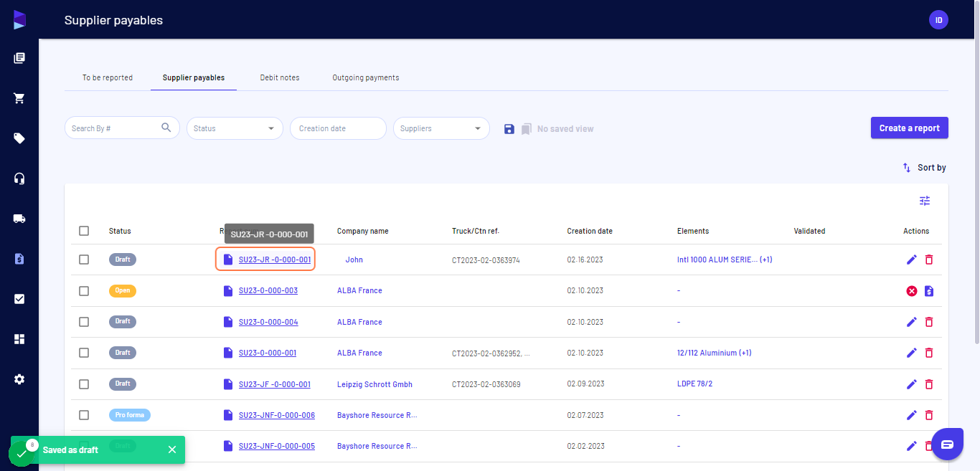The height and width of the screenshot is (471, 980).
Task: Click document icon beside SU23-0-000-003
Action: [x=228, y=291]
